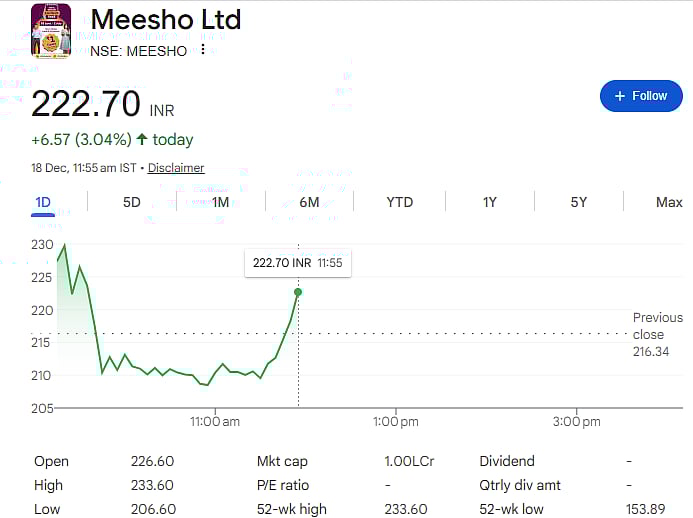Click the Follow button
Image resolution: width=693 pixels, height=518 pixels.
pos(640,96)
